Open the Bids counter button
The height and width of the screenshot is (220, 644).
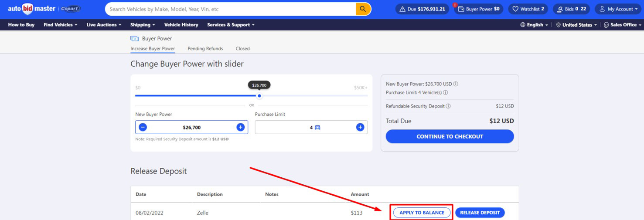pos(571,9)
